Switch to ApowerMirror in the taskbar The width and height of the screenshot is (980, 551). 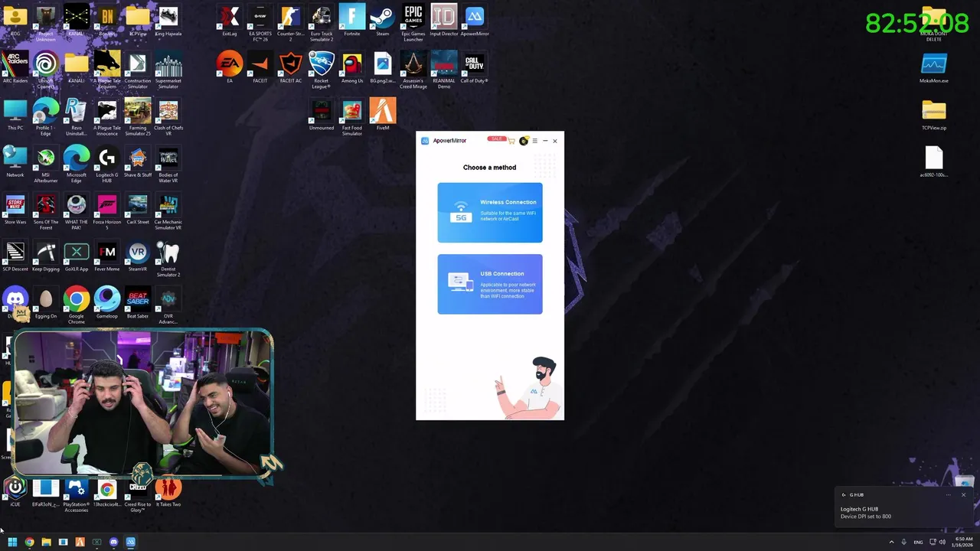tap(131, 542)
